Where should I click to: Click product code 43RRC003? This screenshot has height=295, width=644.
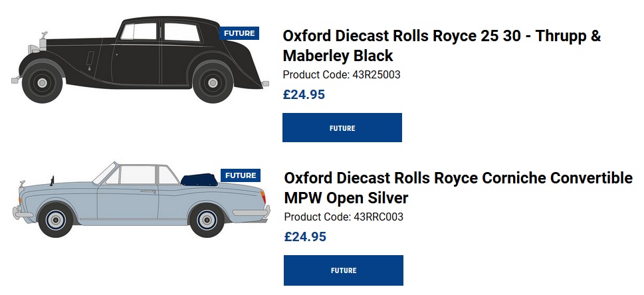click(x=344, y=217)
